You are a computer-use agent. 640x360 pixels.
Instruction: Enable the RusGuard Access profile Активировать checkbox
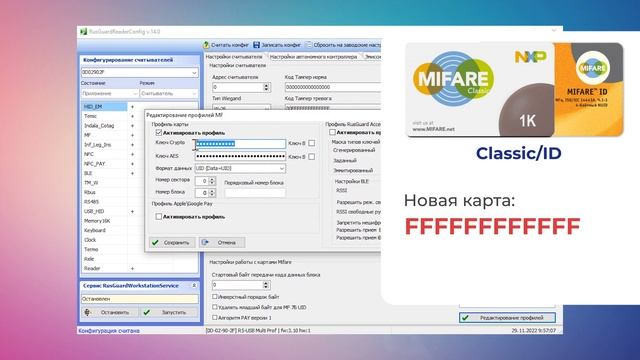click(332, 132)
